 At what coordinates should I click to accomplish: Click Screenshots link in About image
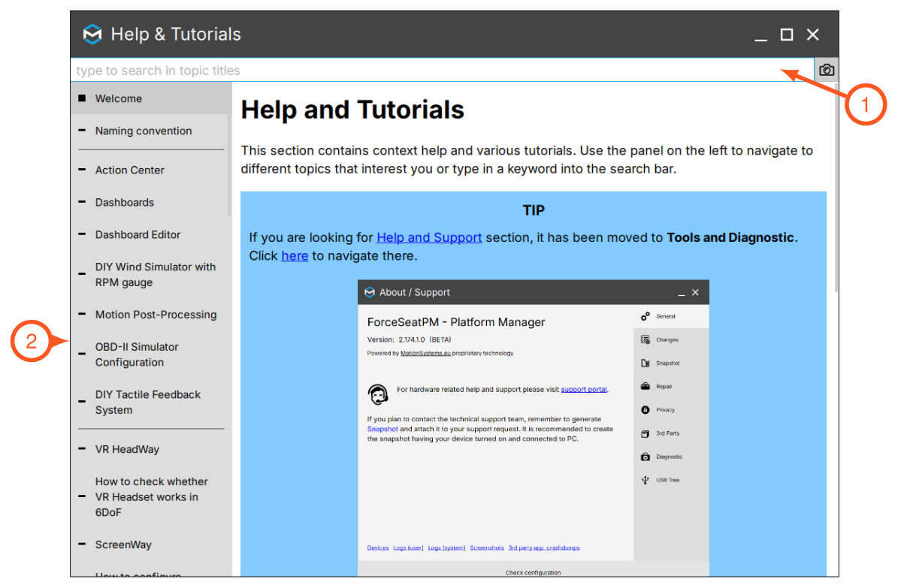pos(487,548)
